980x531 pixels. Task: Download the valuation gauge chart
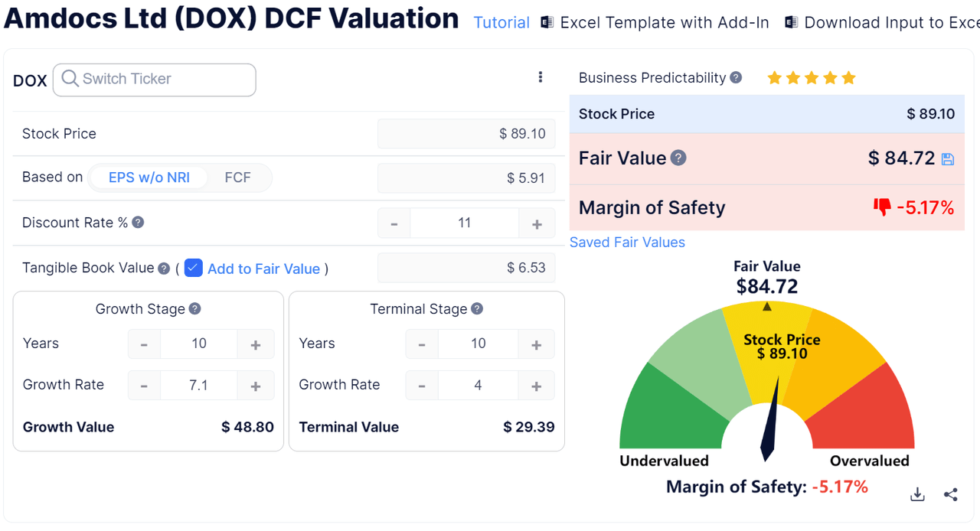pos(917,494)
